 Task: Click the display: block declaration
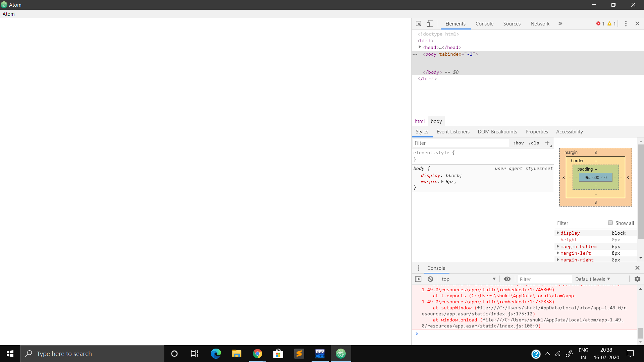tap(441, 176)
